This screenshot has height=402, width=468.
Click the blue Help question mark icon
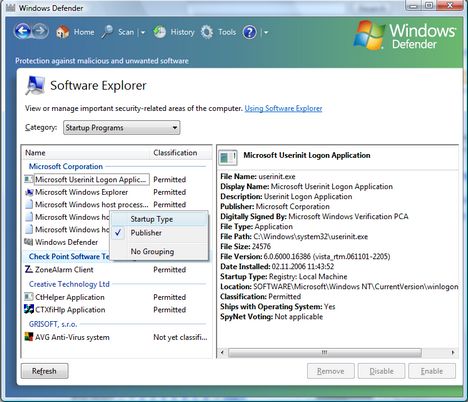[250, 32]
